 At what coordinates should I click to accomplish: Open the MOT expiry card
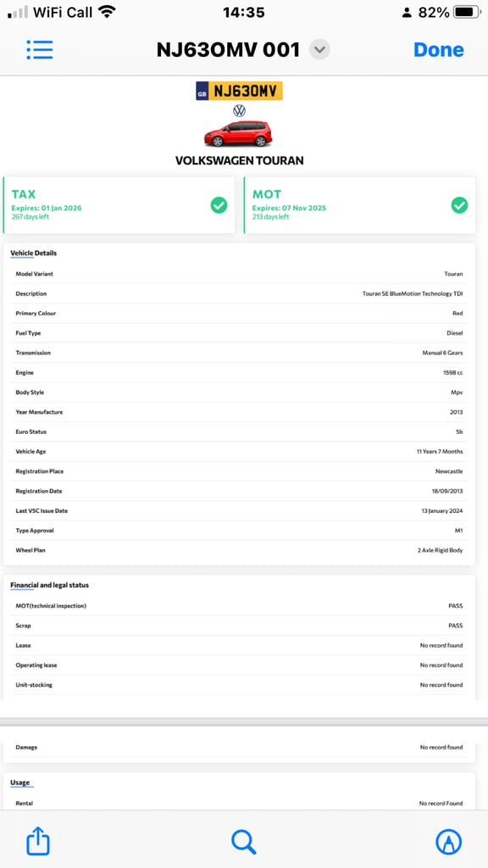pos(359,205)
